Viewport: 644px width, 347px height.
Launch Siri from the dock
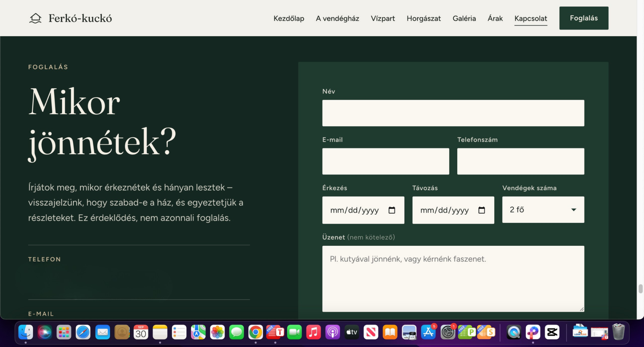coord(45,332)
